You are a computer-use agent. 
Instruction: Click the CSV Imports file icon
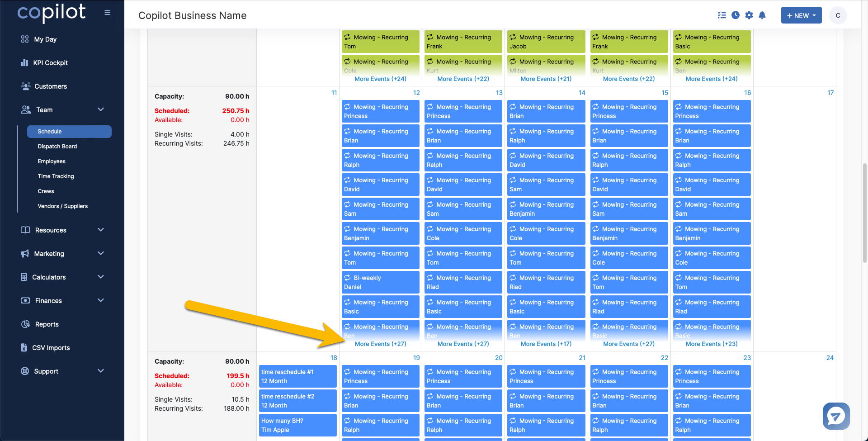(24, 348)
